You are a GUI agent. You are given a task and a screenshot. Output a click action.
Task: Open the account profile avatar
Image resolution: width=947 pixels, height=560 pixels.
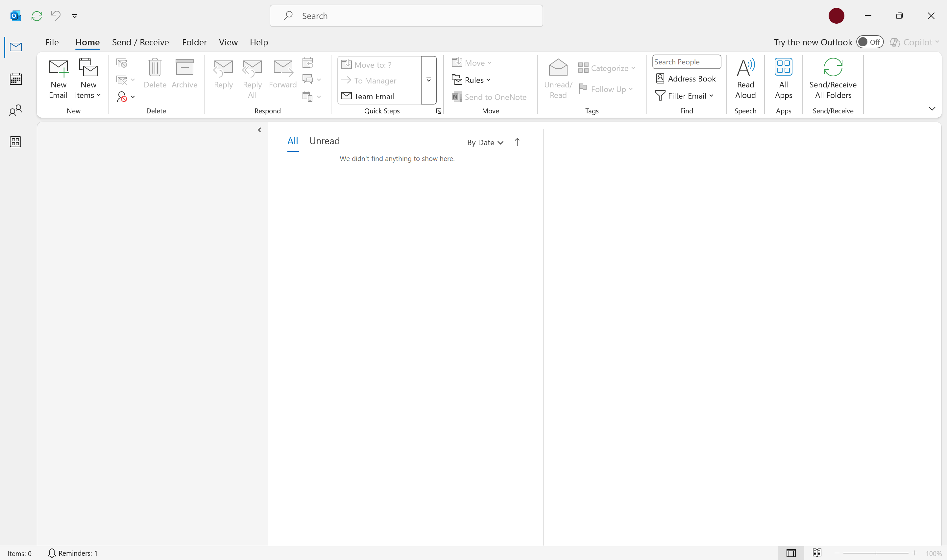click(836, 16)
